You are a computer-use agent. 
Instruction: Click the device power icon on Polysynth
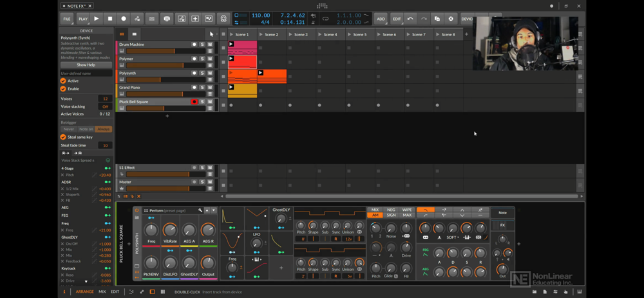[x=137, y=210]
